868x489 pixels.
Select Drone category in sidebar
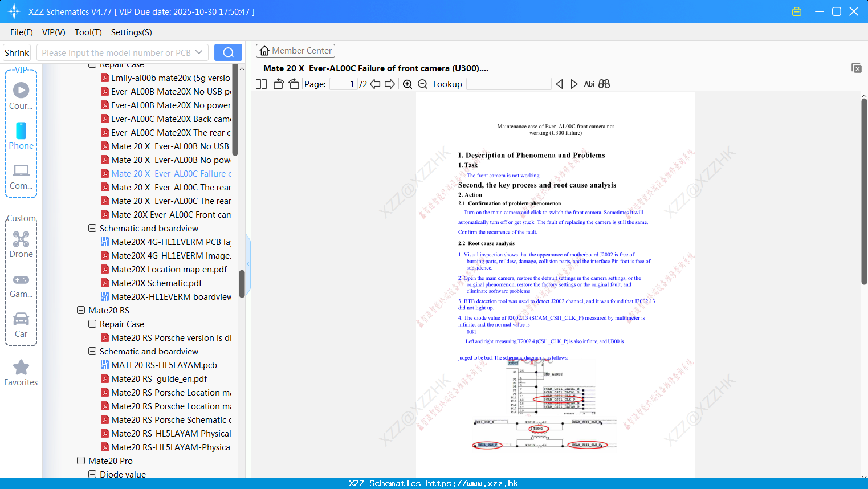[x=21, y=244]
